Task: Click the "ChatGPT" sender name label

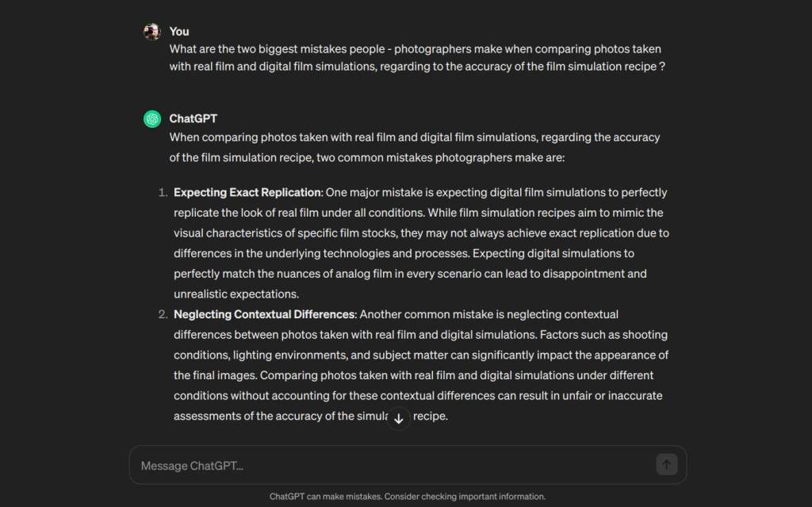Action: click(193, 119)
